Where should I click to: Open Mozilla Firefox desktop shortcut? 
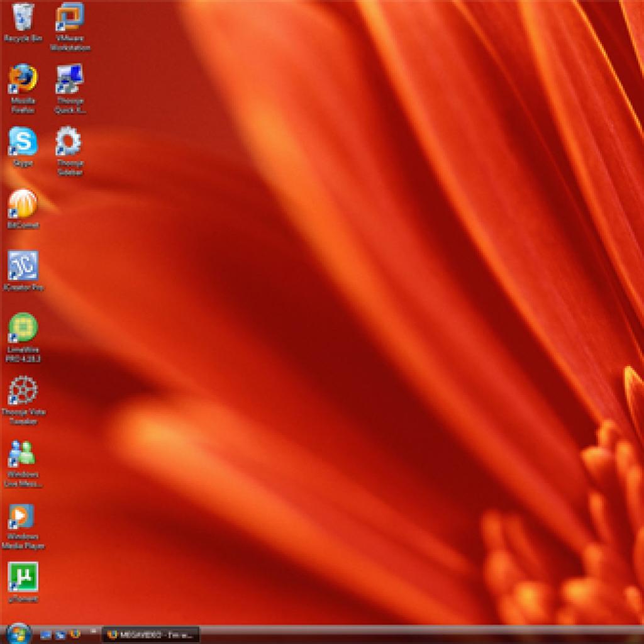pyautogui.click(x=23, y=89)
